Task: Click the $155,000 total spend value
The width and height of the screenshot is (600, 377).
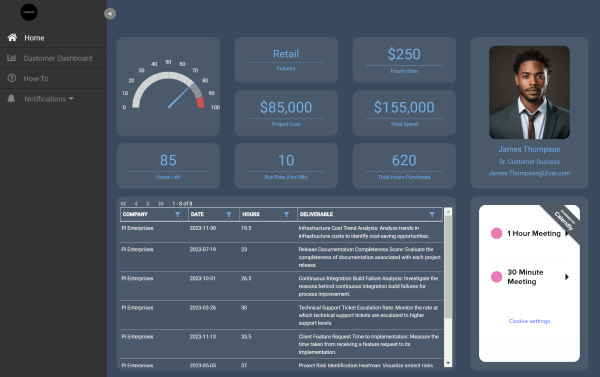Action: pyautogui.click(x=404, y=107)
